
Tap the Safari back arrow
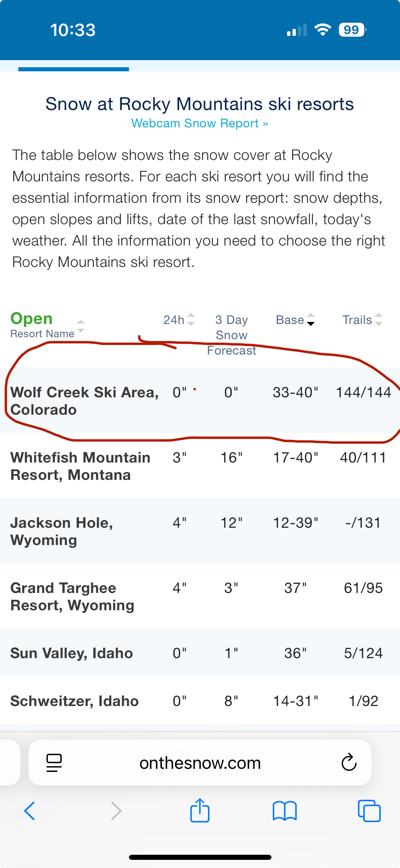tap(30, 811)
